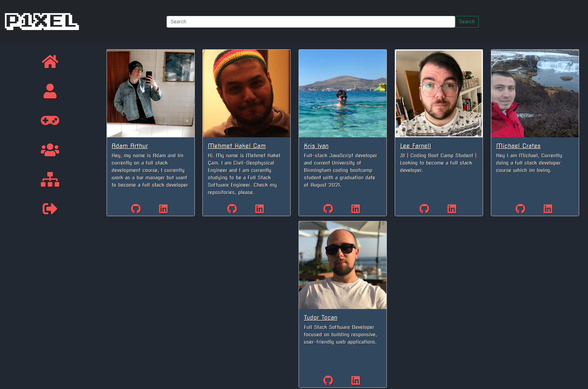Click the PIXEL logo
The image size is (588, 389).
[x=42, y=21]
